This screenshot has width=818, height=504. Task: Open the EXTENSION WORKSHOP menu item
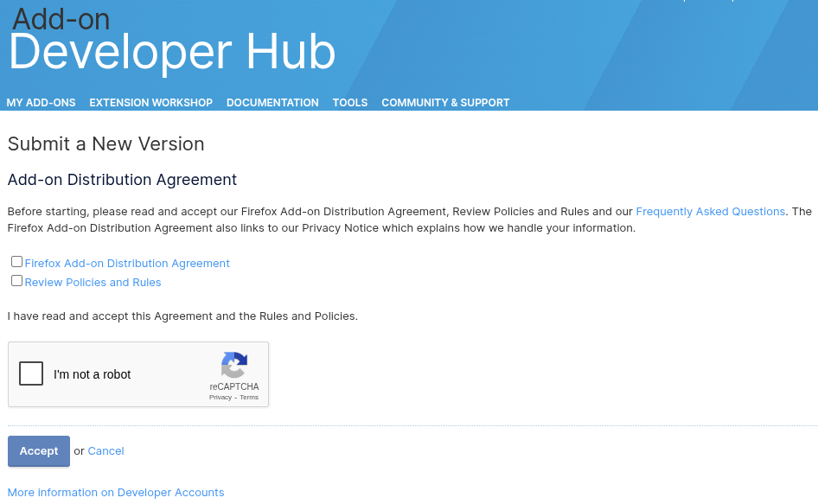150,103
